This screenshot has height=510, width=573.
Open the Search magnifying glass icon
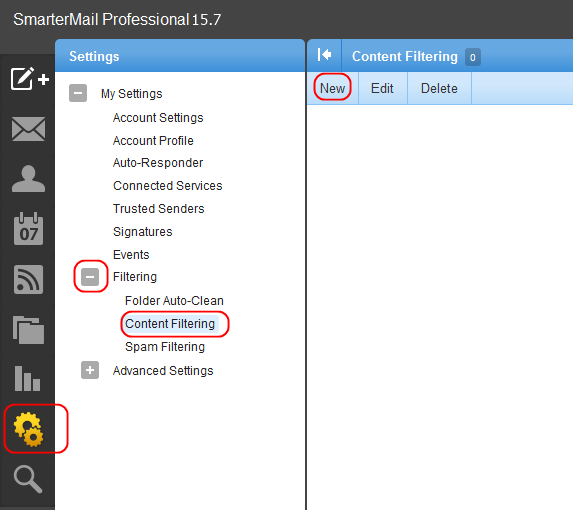click(28, 479)
